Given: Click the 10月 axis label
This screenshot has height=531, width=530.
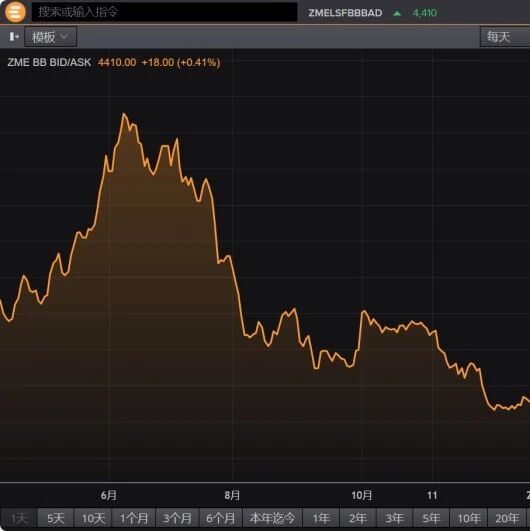Looking at the screenshot, I should click(x=362, y=495).
